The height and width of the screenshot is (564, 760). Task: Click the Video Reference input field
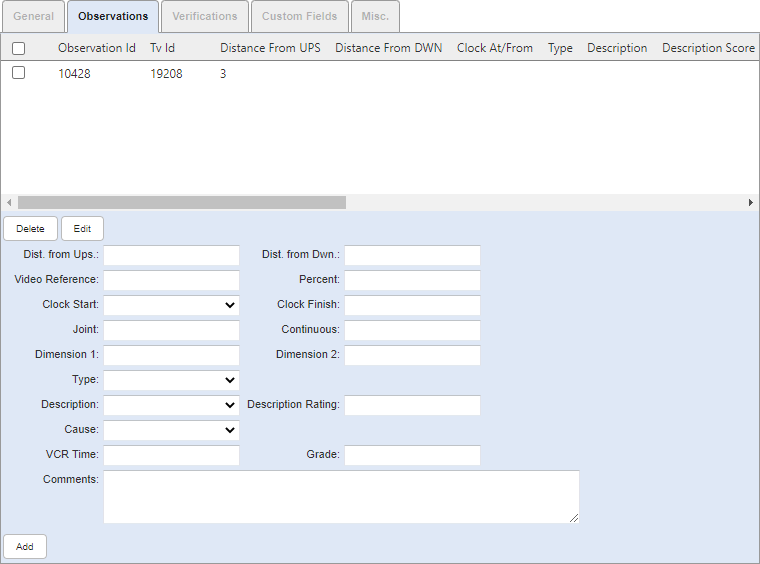pyautogui.click(x=171, y=280)
